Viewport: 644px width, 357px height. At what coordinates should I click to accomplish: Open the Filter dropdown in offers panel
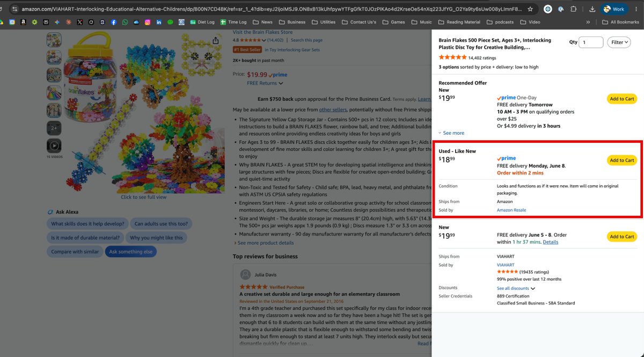tap(619, 42)
